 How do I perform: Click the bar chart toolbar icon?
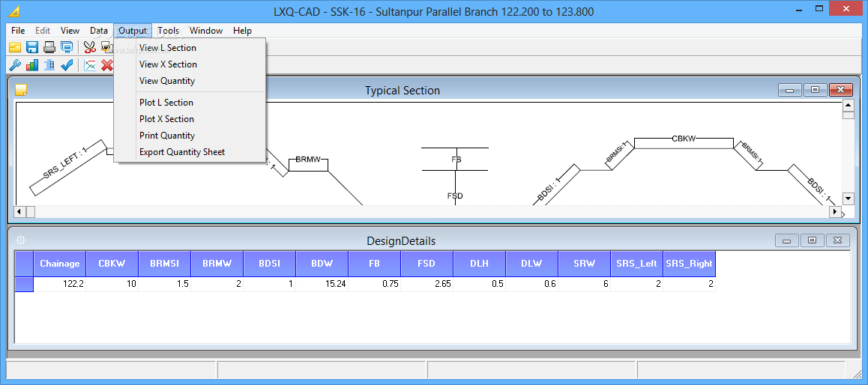pos(32,65)
